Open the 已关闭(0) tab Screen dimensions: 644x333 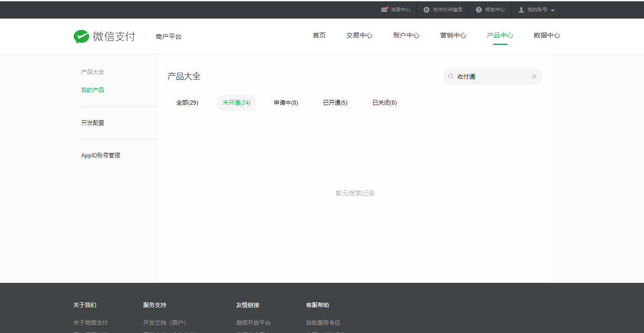coord(385,103)
